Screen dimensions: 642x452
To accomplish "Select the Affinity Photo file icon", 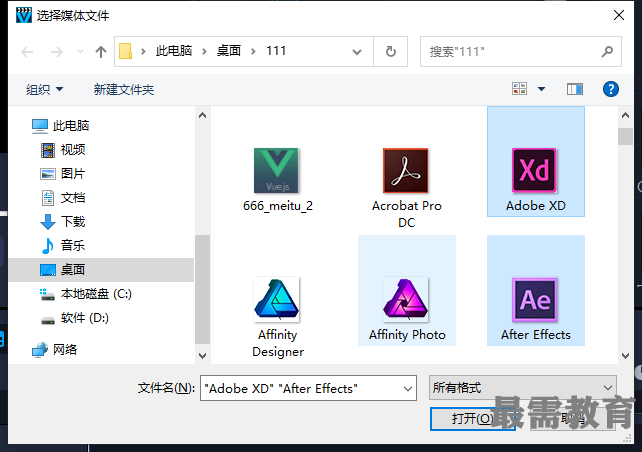I will (406, 300).
